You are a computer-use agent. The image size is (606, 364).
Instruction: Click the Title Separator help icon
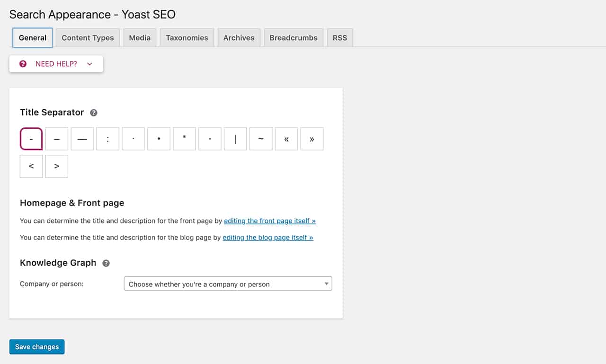coord(94,113)
